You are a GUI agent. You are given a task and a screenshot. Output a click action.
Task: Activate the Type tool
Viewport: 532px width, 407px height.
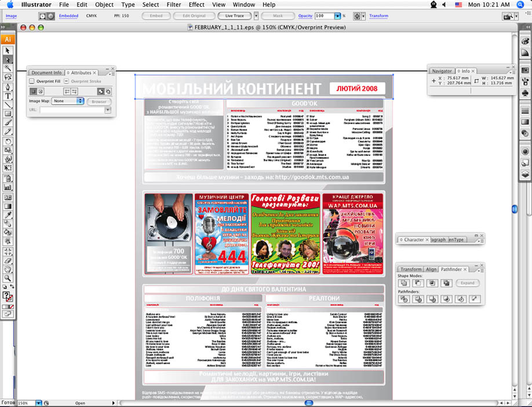pyautogui.click(x=8, y=96)
